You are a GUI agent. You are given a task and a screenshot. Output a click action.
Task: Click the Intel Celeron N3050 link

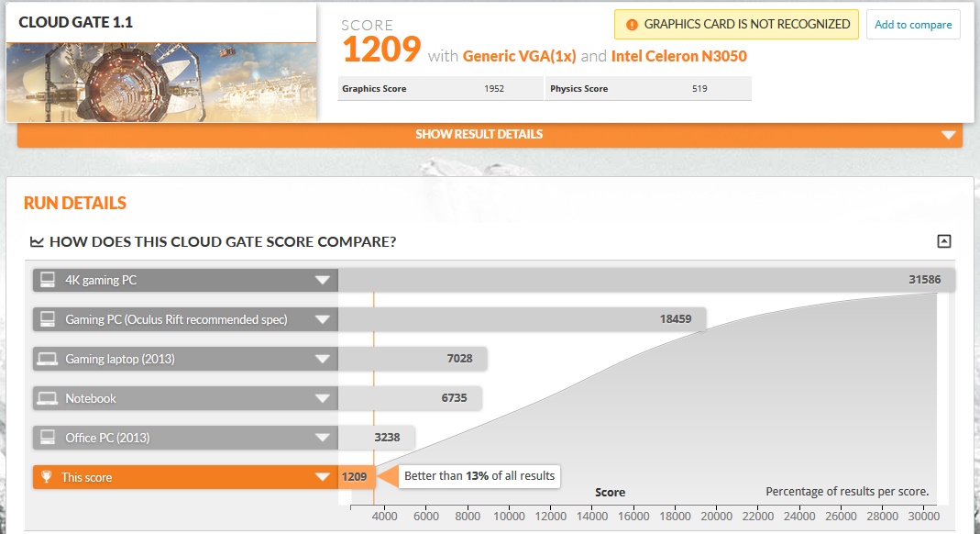678,56
